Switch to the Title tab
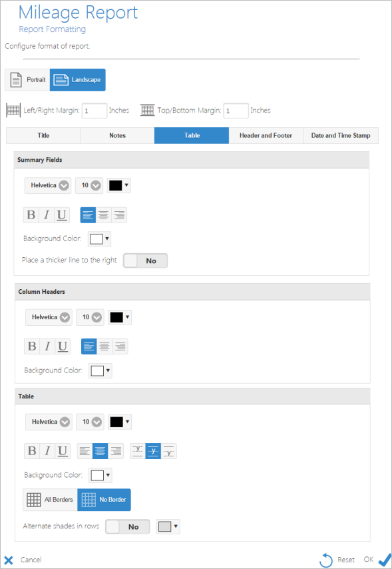 [43, 135]
